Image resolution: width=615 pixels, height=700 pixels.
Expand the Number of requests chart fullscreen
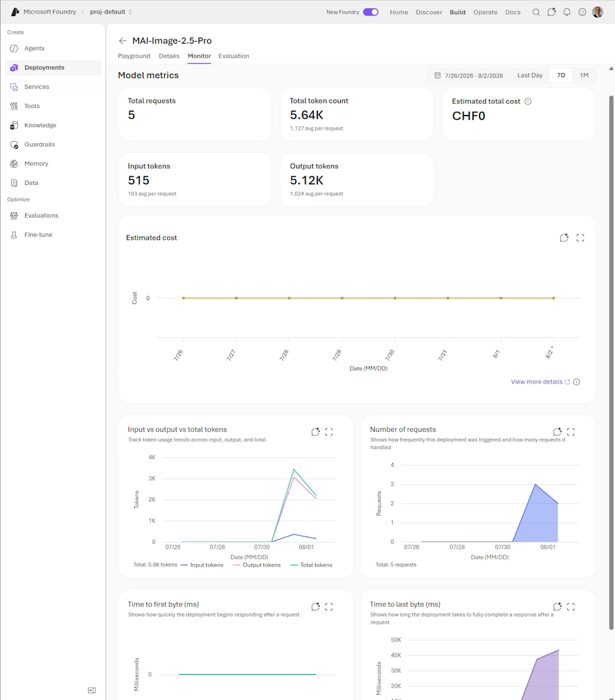571,431
